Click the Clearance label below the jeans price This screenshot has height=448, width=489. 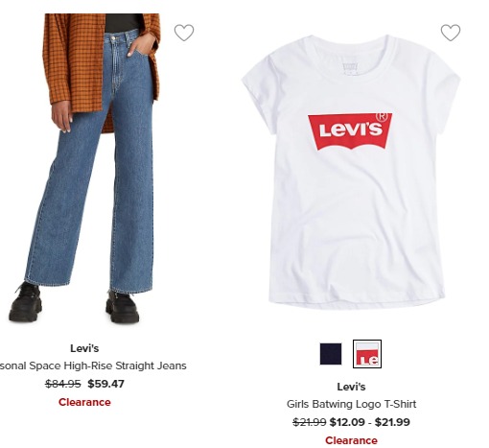[x=84, y=402]
